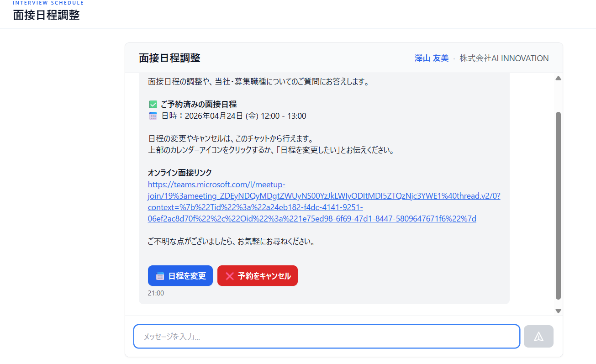Click the line starting 上部のカレンダーアイコンをクリック
This screenshot has height=364, width=596.
(272, 150)
